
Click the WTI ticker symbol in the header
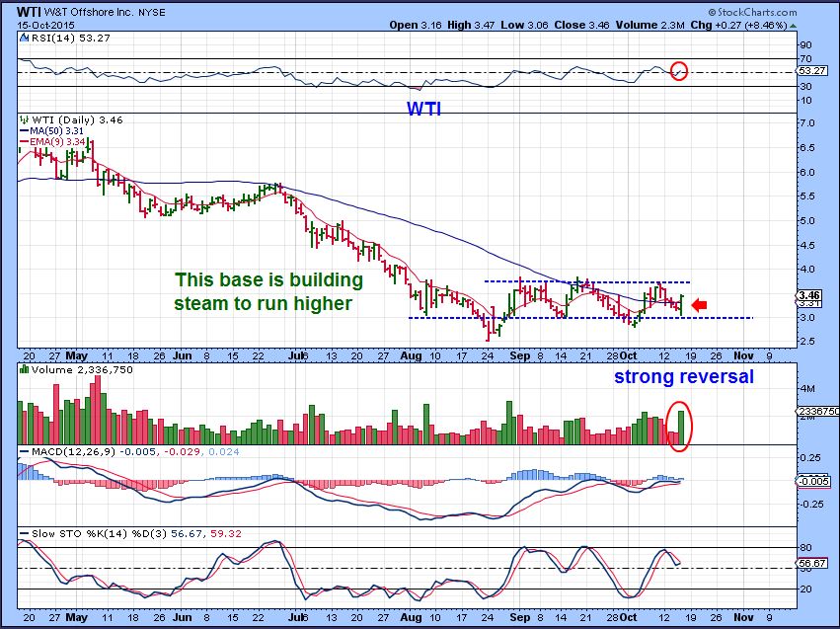pos(29,11)
